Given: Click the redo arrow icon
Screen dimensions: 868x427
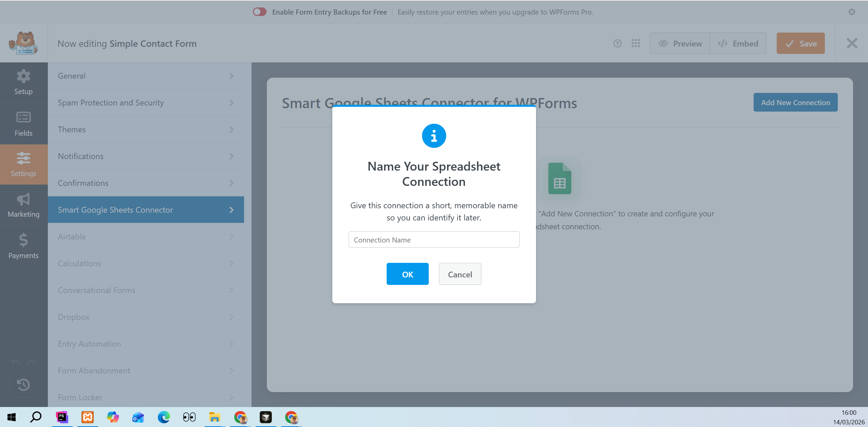Looking at the screenshot, I should pyautogui.click(x=32, y=362).
